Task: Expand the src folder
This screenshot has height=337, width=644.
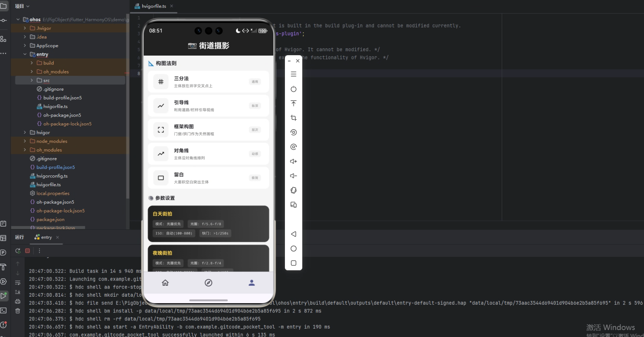Action: click(x=32, y=80)
